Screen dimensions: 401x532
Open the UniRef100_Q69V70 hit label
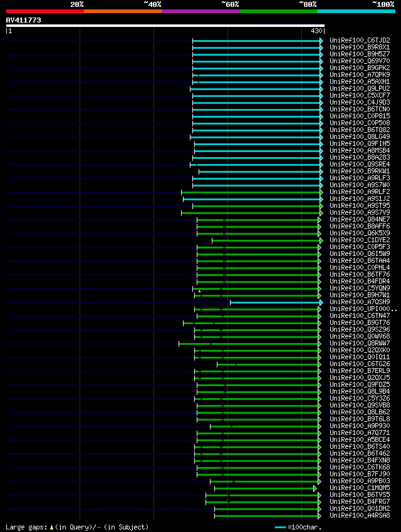[x=360, y=61]
